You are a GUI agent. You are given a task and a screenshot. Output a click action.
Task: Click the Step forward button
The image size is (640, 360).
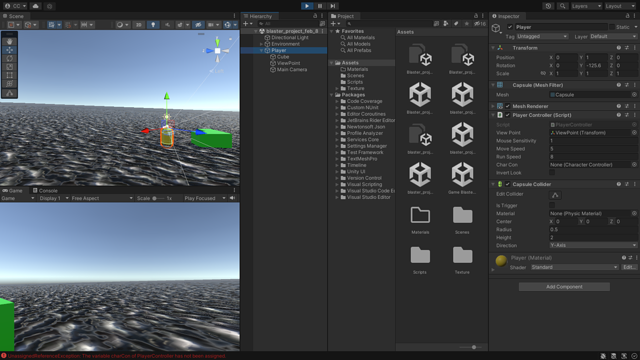(x=333, y=6)
